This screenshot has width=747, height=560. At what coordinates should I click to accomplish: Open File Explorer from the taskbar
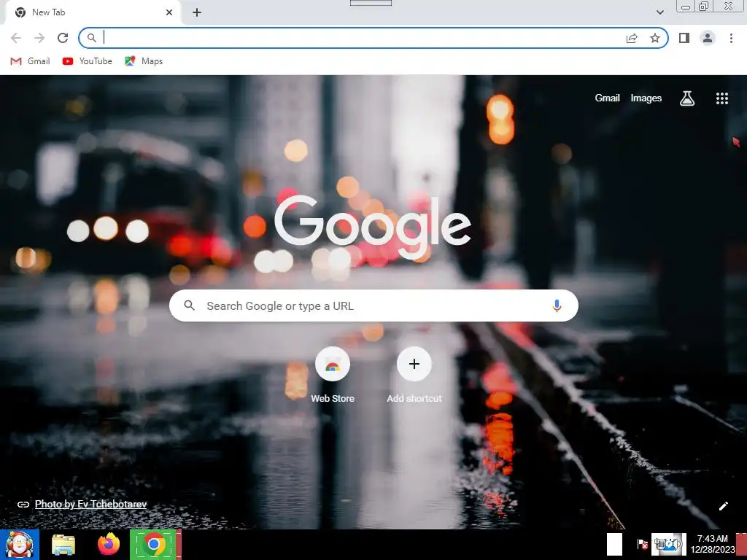click(x=63, y=545)
